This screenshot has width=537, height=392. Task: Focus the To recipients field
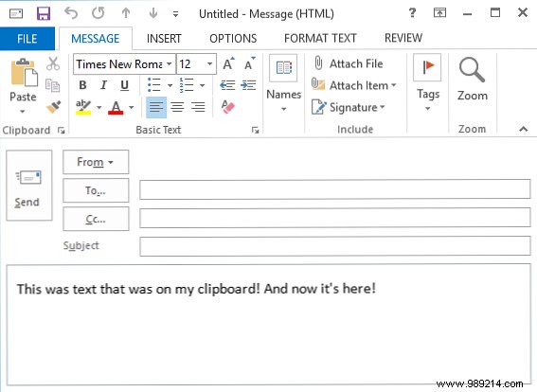point(335,189)
